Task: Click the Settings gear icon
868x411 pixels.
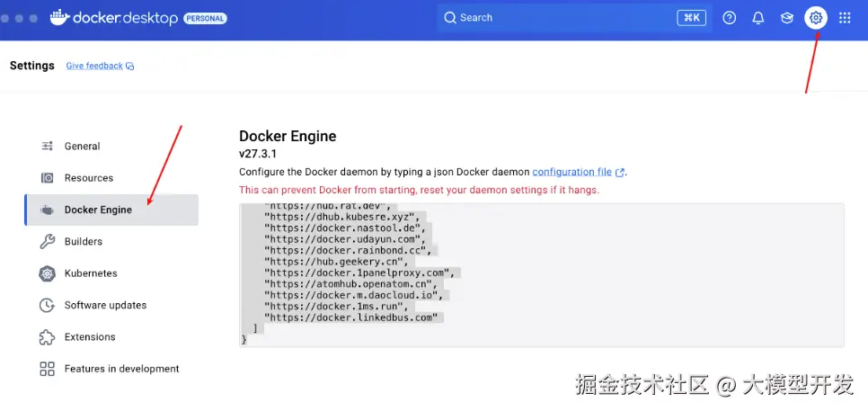Action: tap(815, 18)
